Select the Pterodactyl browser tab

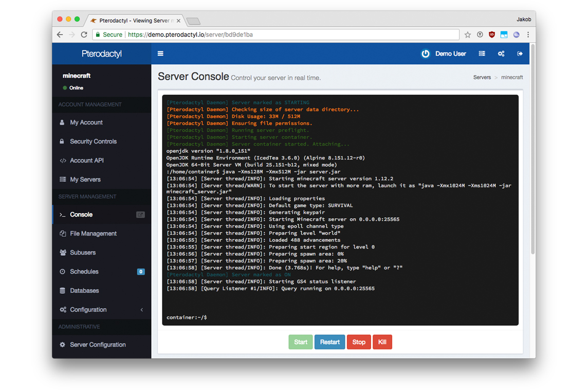pos(136,21)
